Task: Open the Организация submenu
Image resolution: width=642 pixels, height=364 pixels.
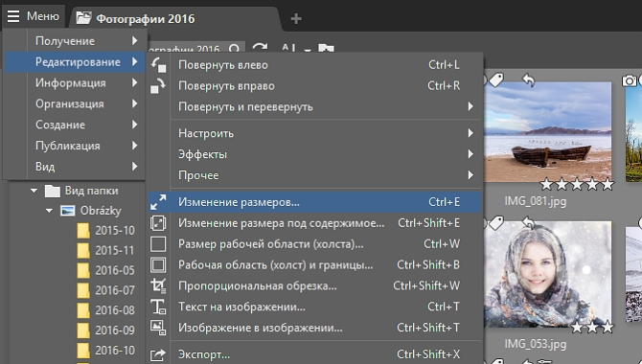Action: pyautogui.click(x=74, y=103)
